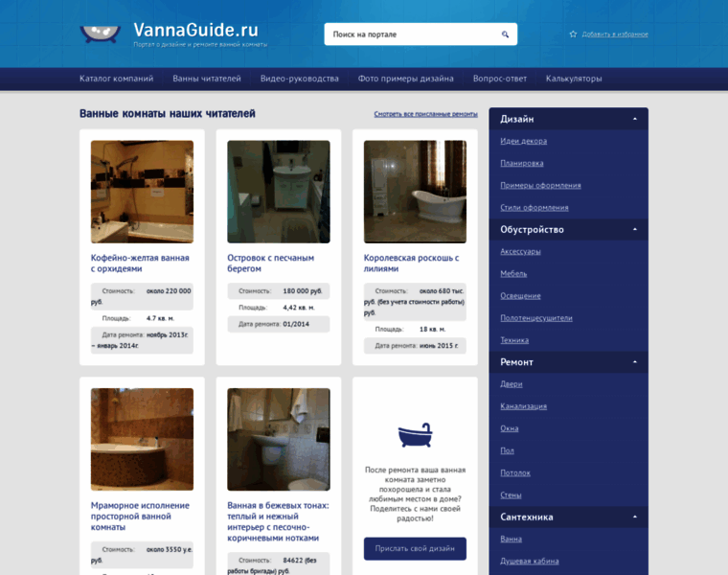The width and height of the screenshot is (728, 575).
Task: Click the VannaGuide.ru site title
Action: (195, 30)
